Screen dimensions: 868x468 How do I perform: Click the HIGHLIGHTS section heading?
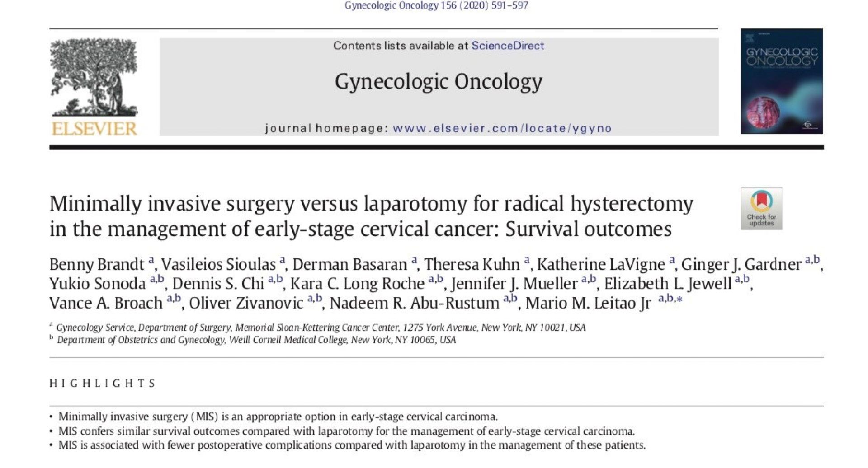pos(103,384)
